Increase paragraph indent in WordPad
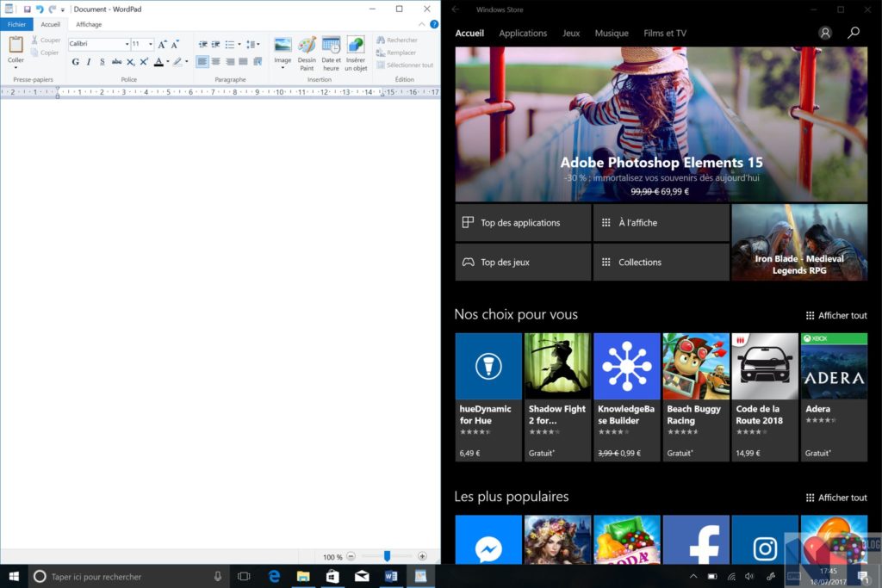This screenshot has width=882, height=588. [x=215, y=44]
